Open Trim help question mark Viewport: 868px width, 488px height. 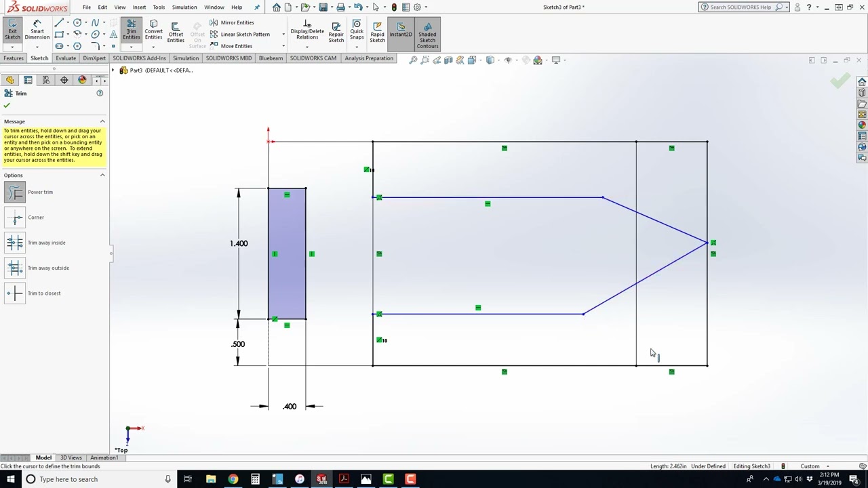[x=100, y=93]
